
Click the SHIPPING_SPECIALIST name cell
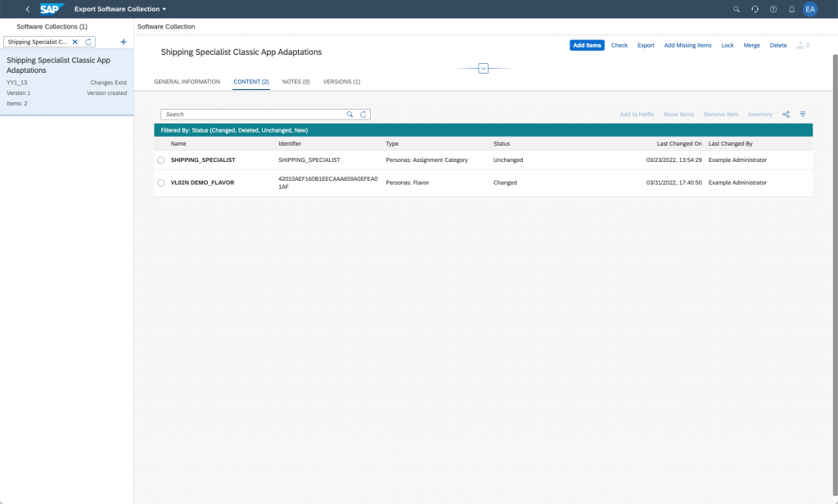pos(203,160)
